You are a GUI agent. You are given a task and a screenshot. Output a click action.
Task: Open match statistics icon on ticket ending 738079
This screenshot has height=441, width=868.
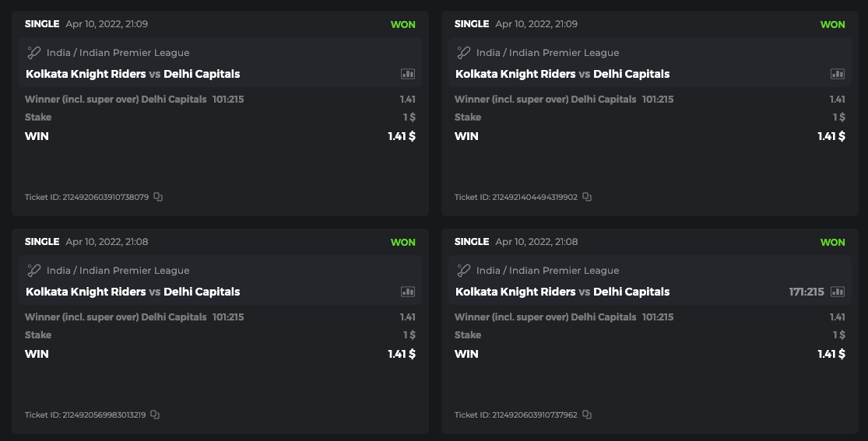(408, 74)
